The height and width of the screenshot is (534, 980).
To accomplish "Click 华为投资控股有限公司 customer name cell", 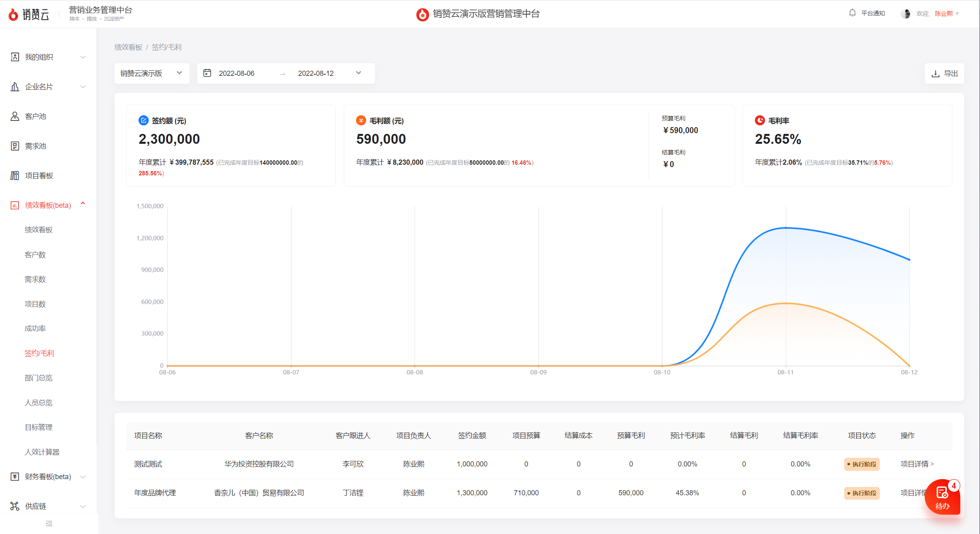I will (259, 464).
